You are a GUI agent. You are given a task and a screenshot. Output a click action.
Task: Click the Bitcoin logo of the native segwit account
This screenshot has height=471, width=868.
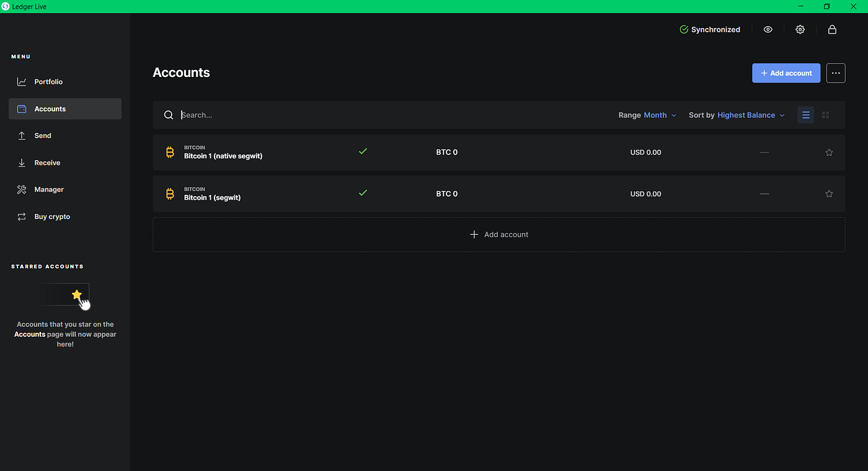click(x=170, y=153)
